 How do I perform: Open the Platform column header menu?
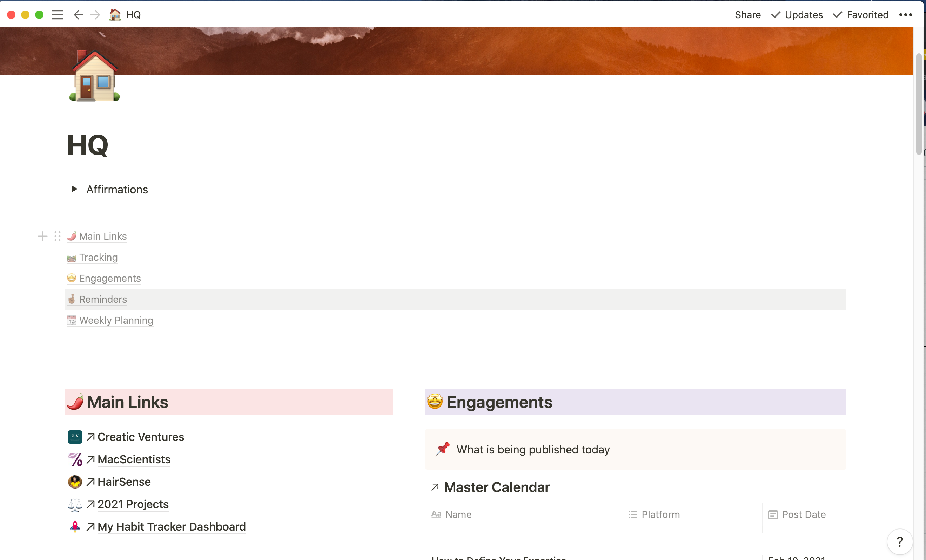(x=660, y=514)
